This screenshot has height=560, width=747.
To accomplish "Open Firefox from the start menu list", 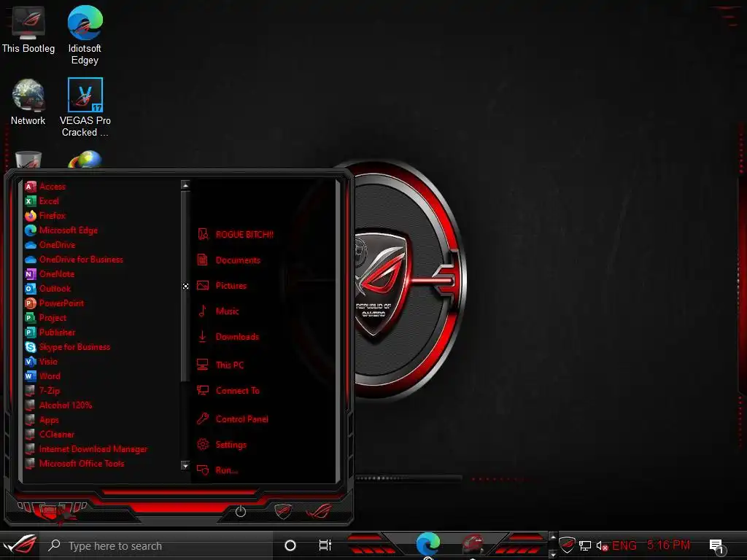I will point(45,216).
